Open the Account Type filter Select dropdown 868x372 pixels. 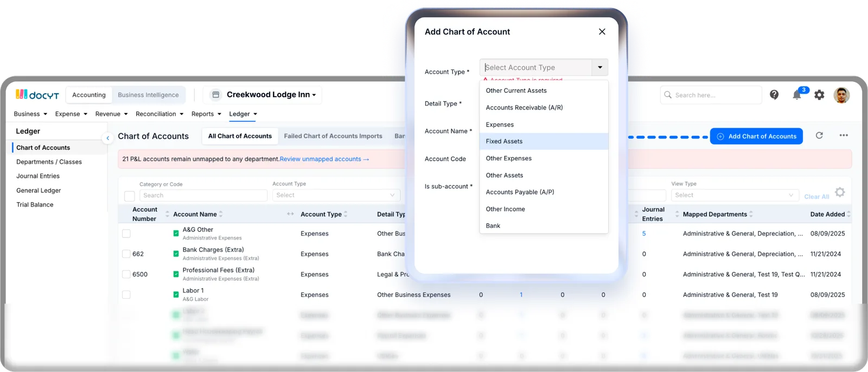[336, 195]
